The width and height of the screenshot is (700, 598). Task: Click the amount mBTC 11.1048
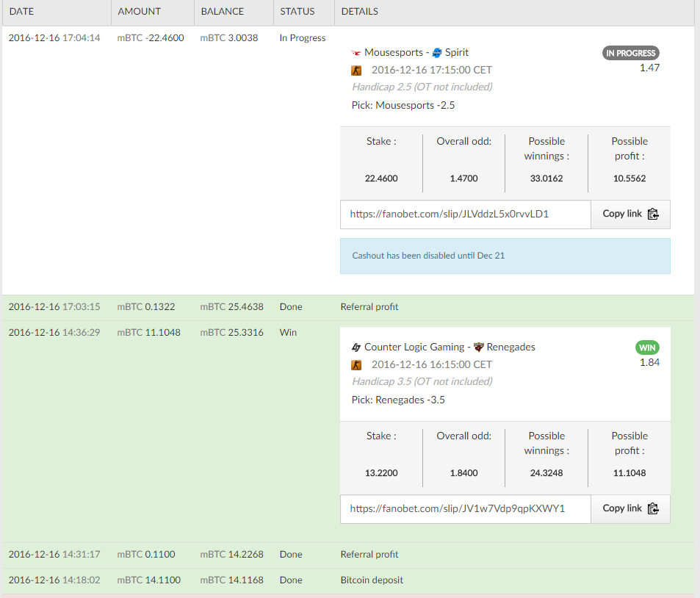coord(148,333)
